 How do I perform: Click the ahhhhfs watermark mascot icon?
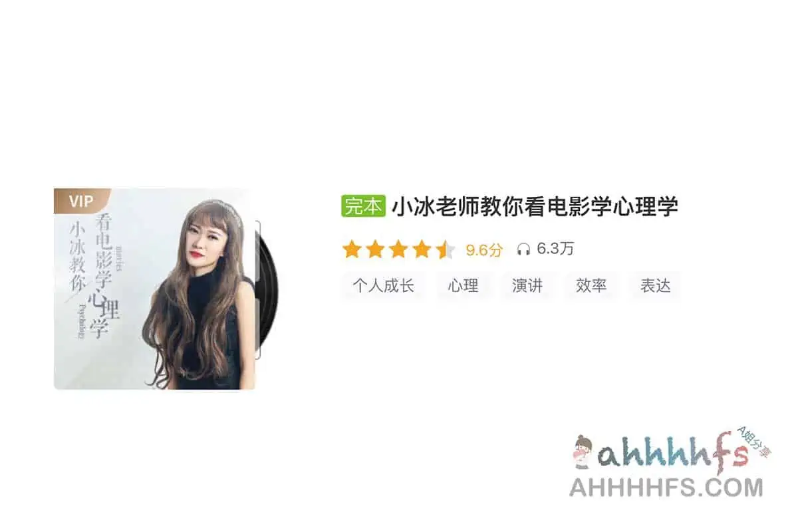(x=583, y=452)
